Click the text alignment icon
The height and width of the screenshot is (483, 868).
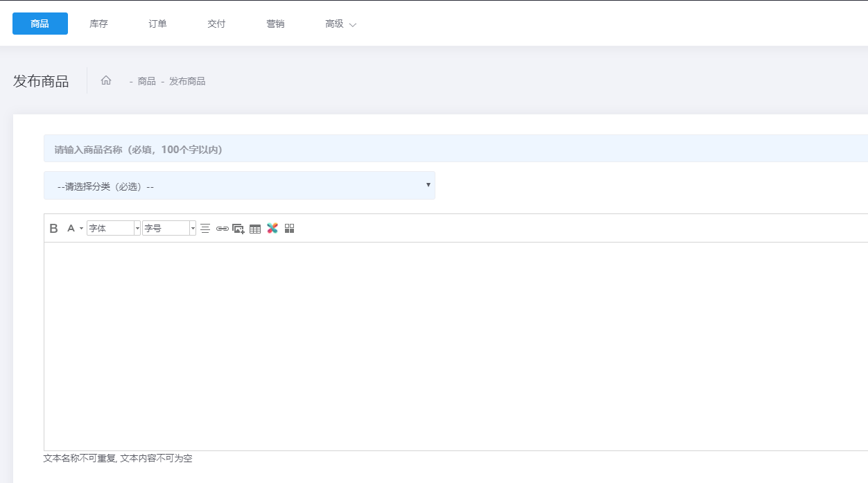205,229
